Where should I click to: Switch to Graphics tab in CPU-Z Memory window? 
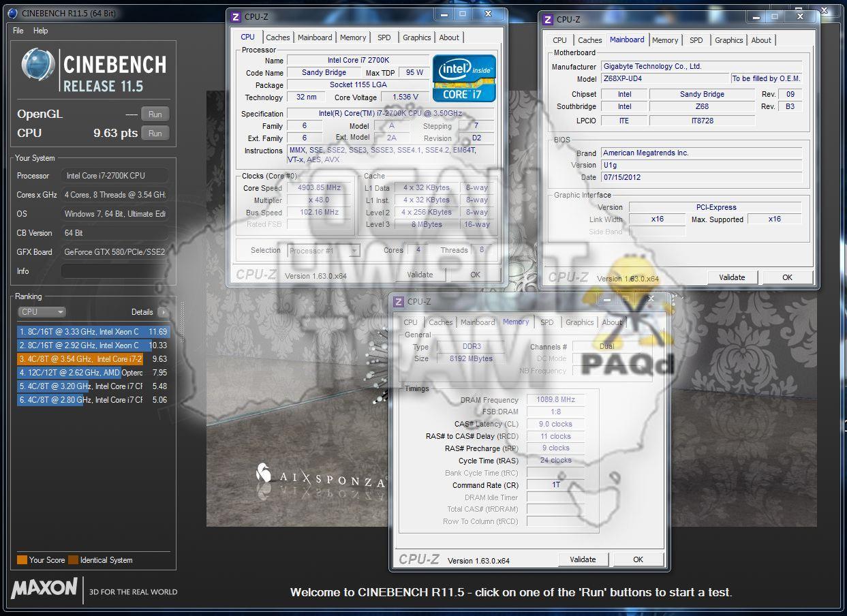pyautogui.click(x=579, y=322)
